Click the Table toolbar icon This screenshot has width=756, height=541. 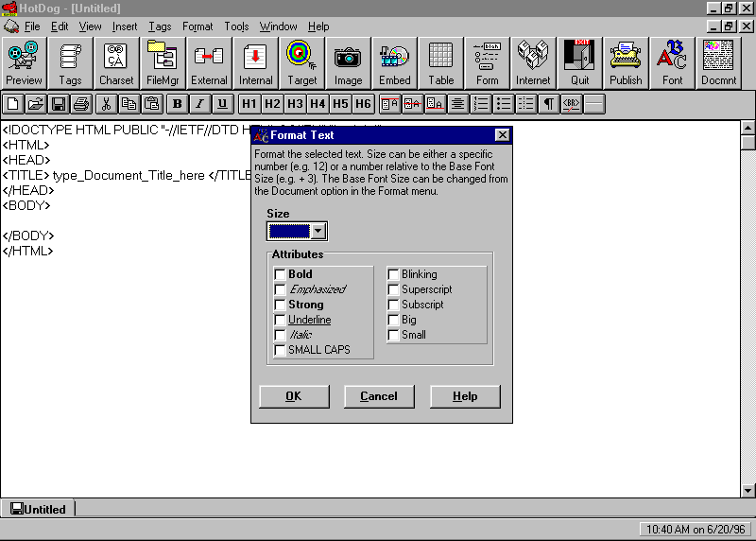click(440, 63)
